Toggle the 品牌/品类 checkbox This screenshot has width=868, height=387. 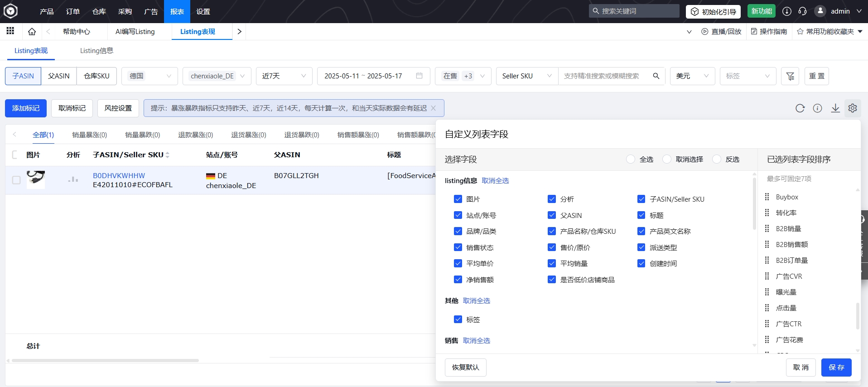tap(458, 231)
